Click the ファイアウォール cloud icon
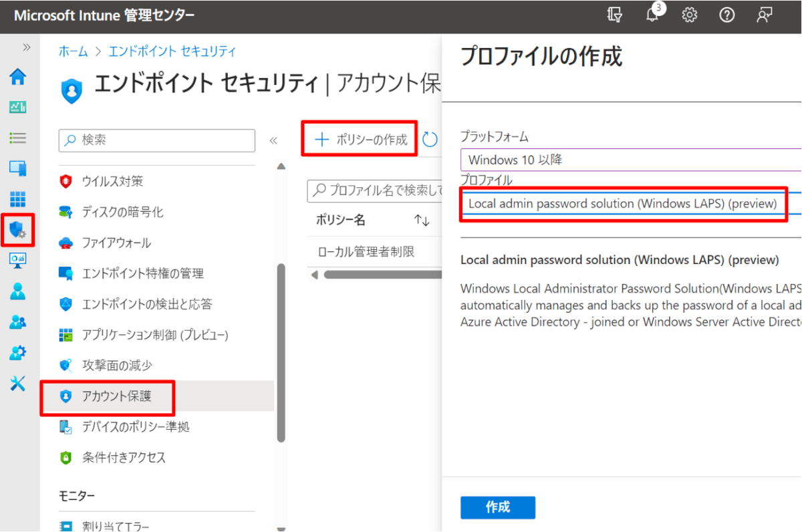Viewport: 802px width, 532px height. coord(65,243)
